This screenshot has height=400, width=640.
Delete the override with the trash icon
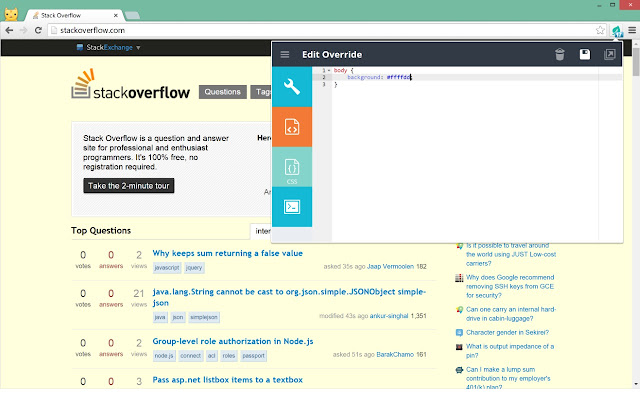click(x=560, y=54)
